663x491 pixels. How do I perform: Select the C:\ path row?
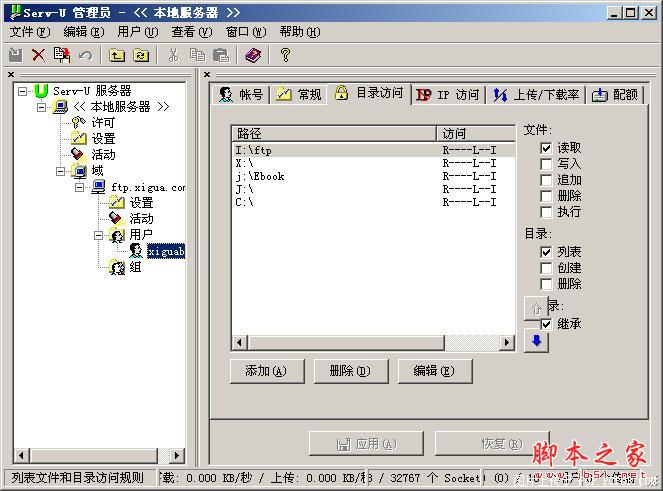click(374, 202)
